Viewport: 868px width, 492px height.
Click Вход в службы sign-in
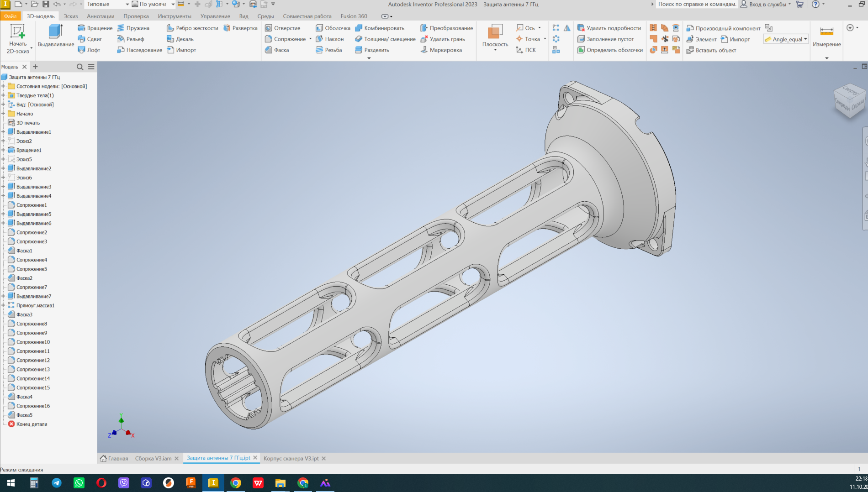pyautogui.click(x=765, y=4)
